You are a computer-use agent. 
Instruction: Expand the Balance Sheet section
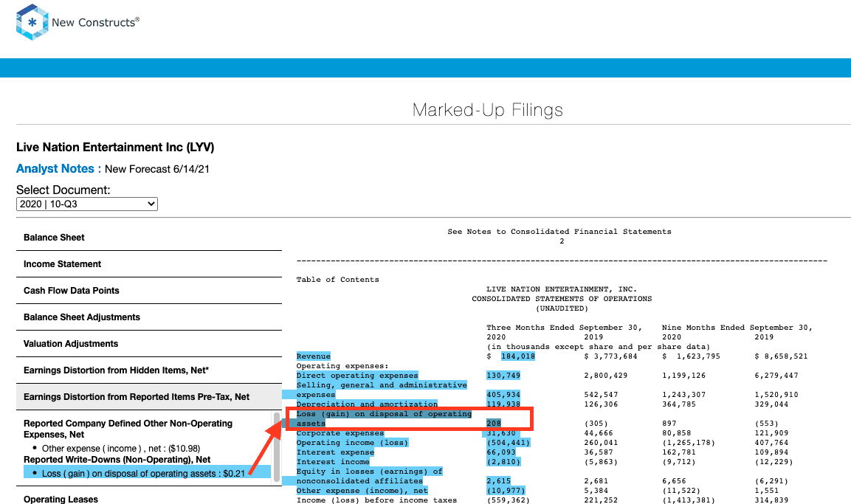[148, 238]
